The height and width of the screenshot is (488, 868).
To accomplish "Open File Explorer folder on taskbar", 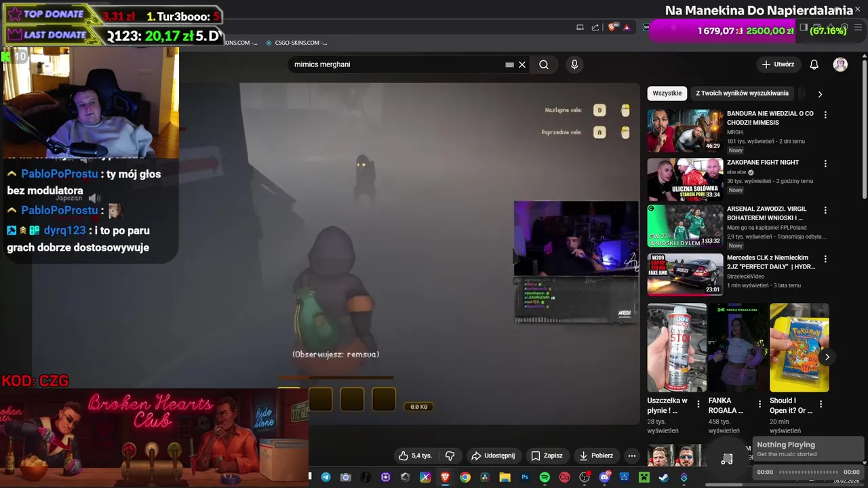I will coord(505,477).
